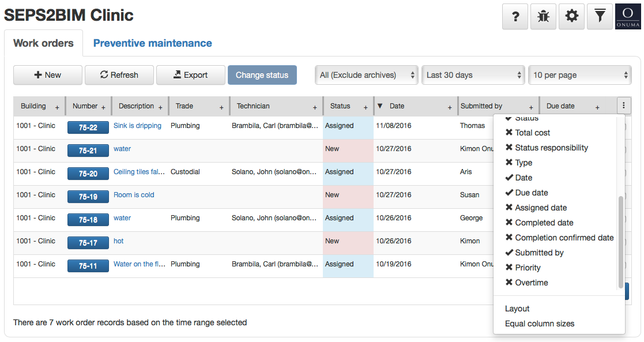Click the sort arrow on Date column
The height and width of the screenshot is (342, 644).
point(380,106)
